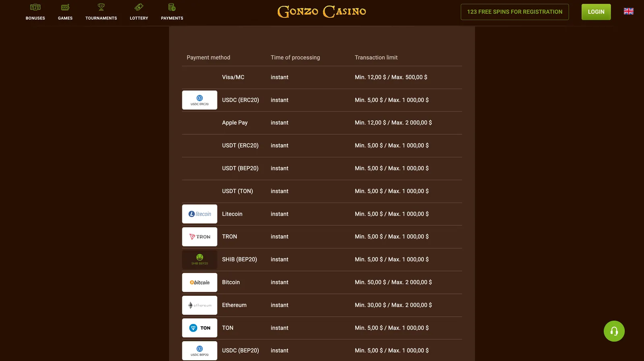
Task: Open the Bonuses section icon
Action: 35,7
